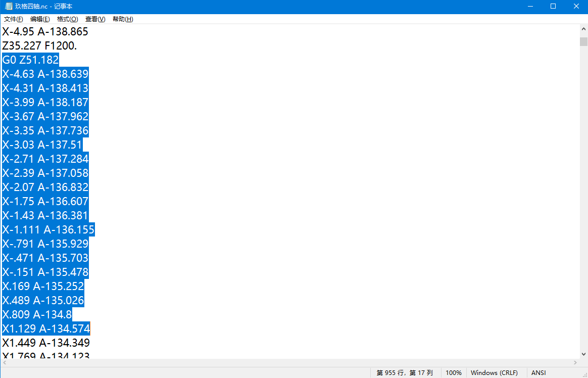Open the 查看(V) menu
The width and height of the screenshot is (588, 378).
point(95,19)
